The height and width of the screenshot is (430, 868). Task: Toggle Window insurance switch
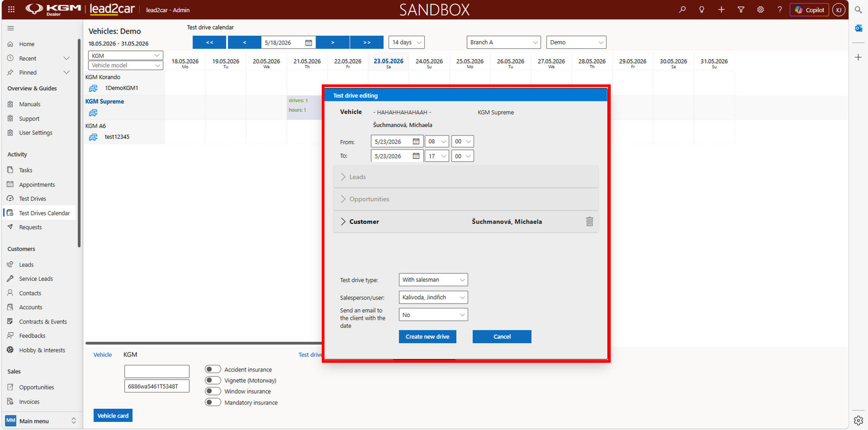pyautogui.click(x=213, y=391)
